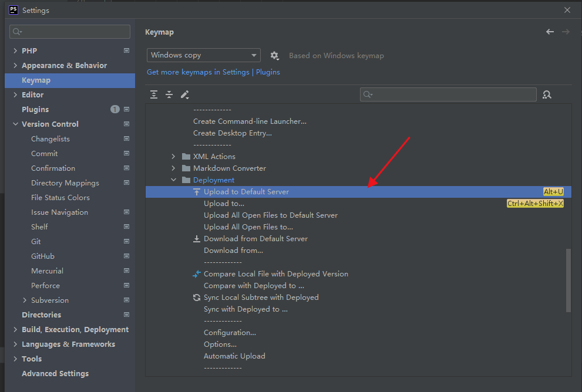Viewport: 582px width, 392px height.
Task: Select the Upload to... action
Action: (224, 204)
